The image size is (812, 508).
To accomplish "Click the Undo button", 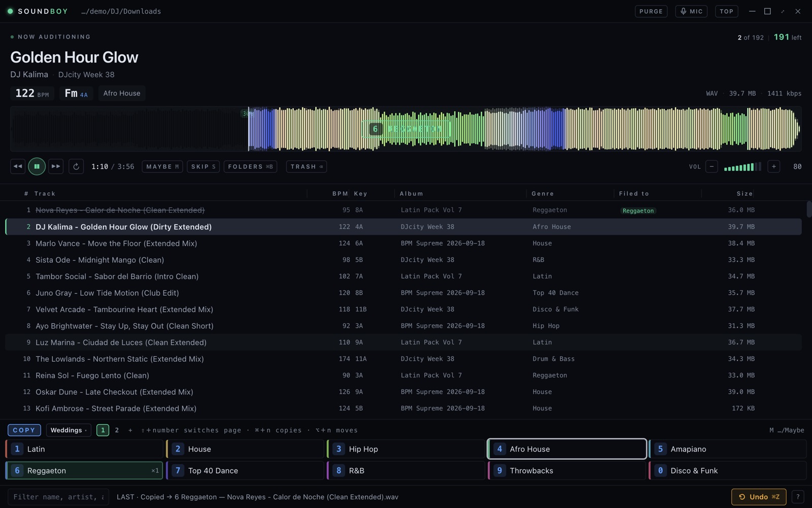I will 759,497.
